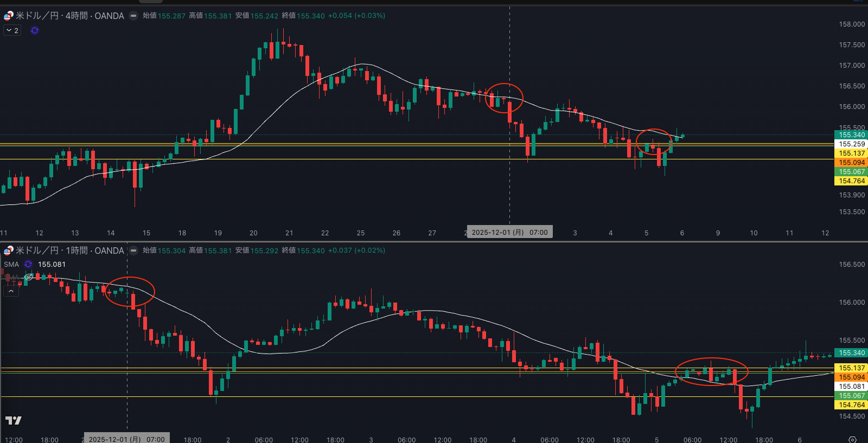Image resolution: width=868 pixels, height=443 pixels.
Task: Click the 2025-12-01 07:00 marker on lower time axis
Action: 126,439
